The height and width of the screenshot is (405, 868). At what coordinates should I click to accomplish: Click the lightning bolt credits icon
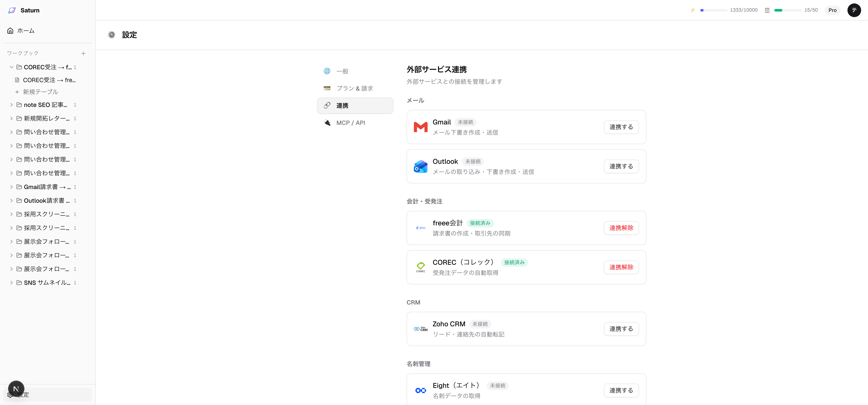(x=693, y=10)
